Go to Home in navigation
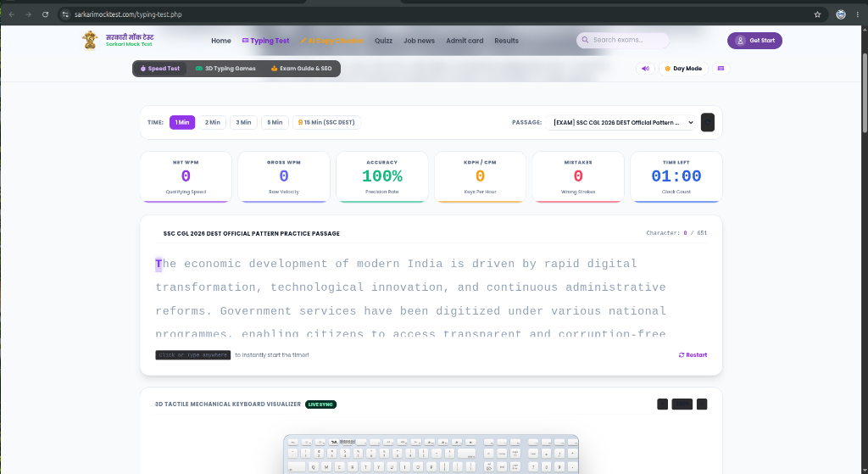 coord(221,41)
